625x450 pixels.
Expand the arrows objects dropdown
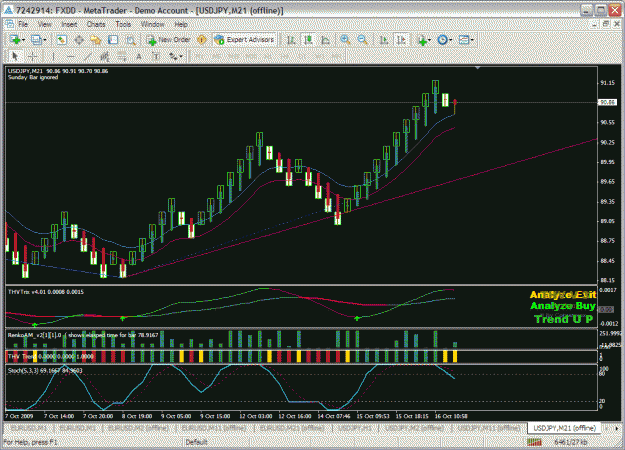[175, 56]
